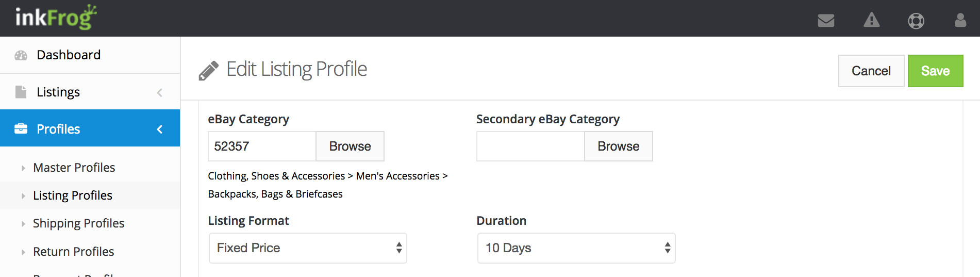The image size is (980, 277).
Task: Open the help lifebuoy icon
Action: (916, 21)
